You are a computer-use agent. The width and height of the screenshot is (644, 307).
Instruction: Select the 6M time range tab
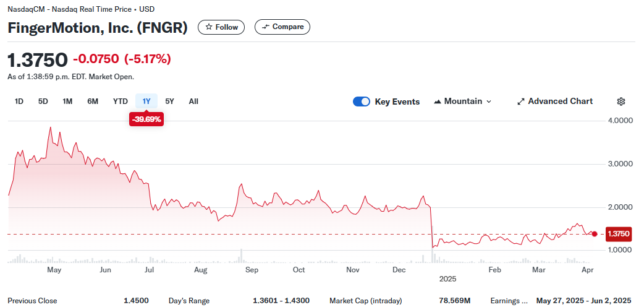[93, 102]
